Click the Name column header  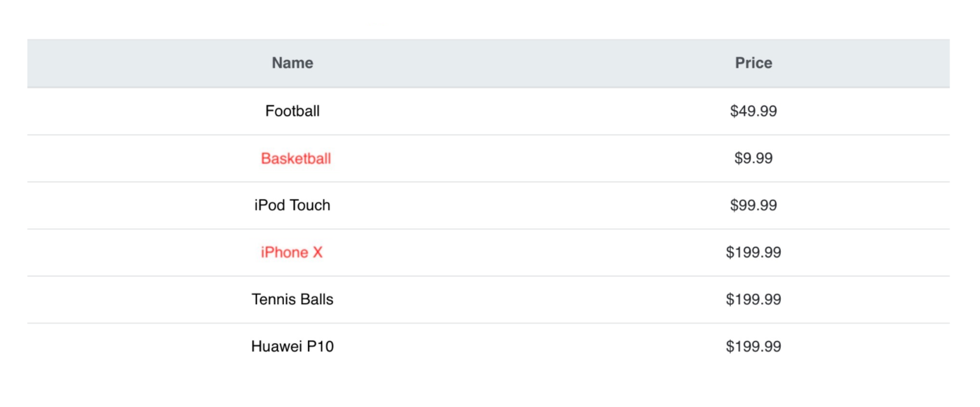(x=292, y=63)
